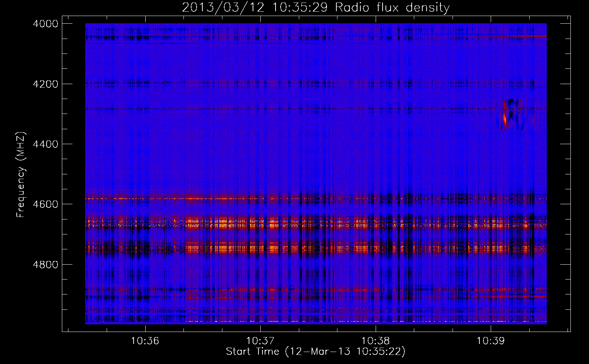Select the 4800 frequency tick label
The width and height of the screenshot is (589, 364).
coord(46,265)
